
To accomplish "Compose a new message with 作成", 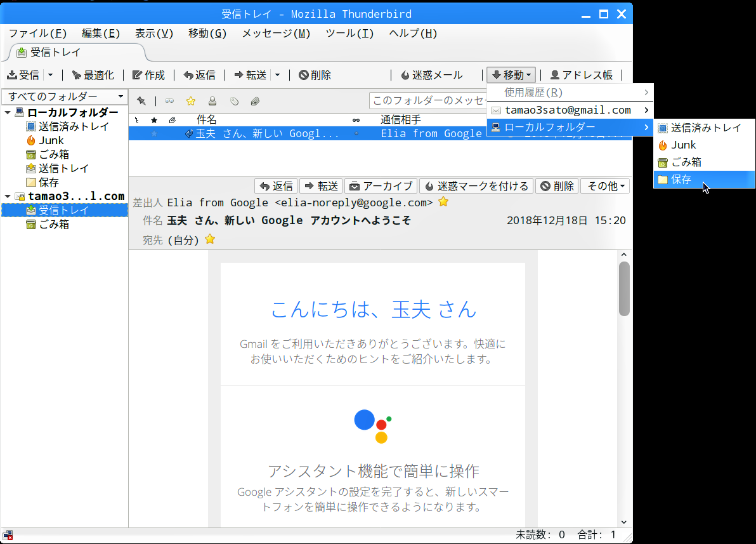I will 148,75.
